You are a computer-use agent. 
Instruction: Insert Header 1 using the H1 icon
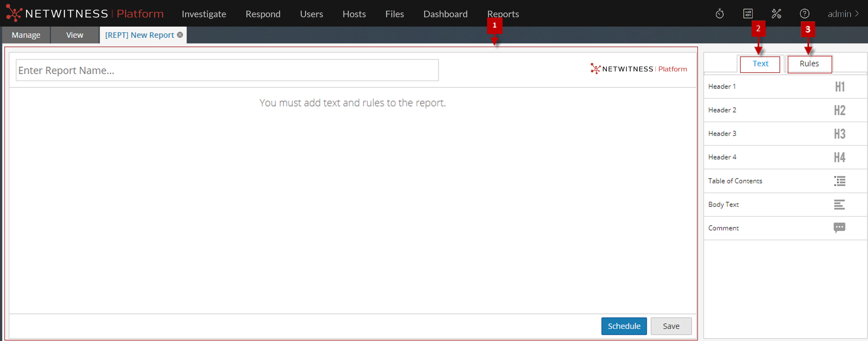click(x=839, y=86)
